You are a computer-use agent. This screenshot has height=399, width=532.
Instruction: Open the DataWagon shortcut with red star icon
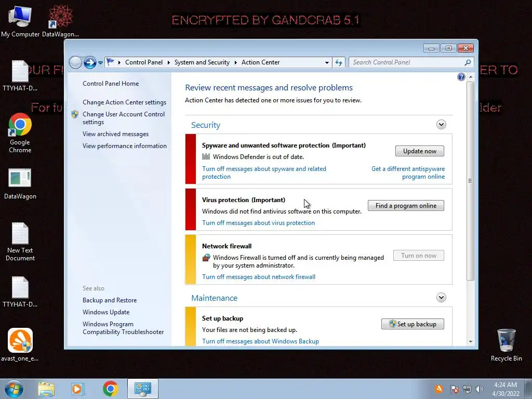(60, 21)
